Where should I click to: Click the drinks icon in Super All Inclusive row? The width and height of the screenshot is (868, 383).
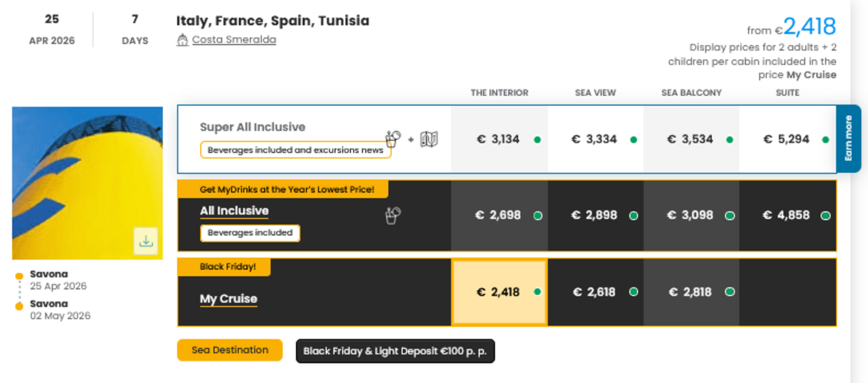[393, 139]
